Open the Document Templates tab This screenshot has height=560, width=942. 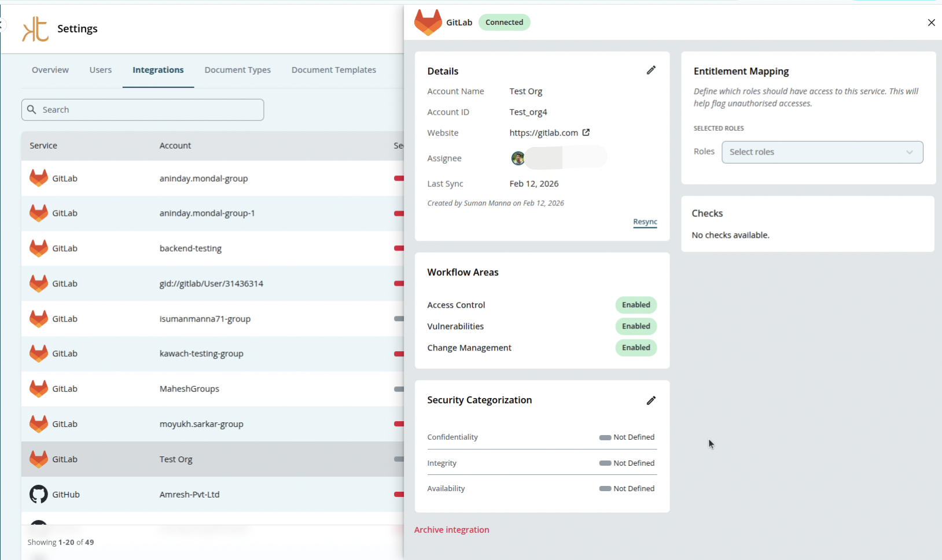(333, 69)
